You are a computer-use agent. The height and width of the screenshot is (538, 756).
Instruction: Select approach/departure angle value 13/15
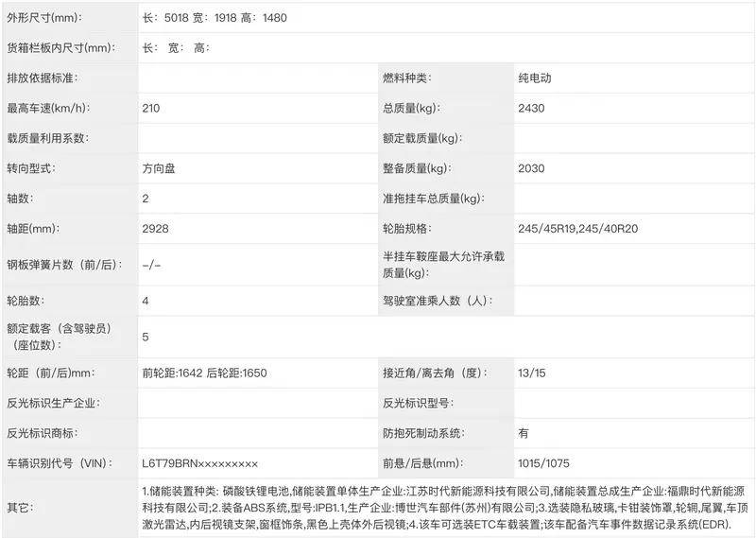[x=531, y=373]
